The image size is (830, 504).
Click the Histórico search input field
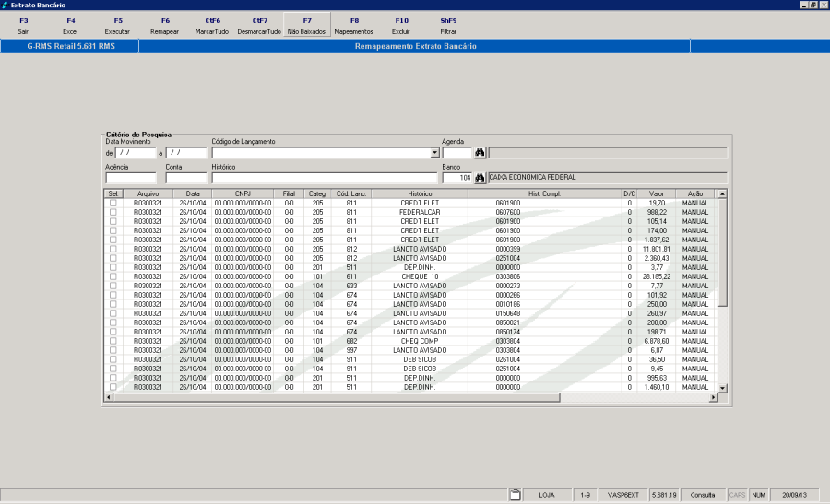[x=325, y=178]
